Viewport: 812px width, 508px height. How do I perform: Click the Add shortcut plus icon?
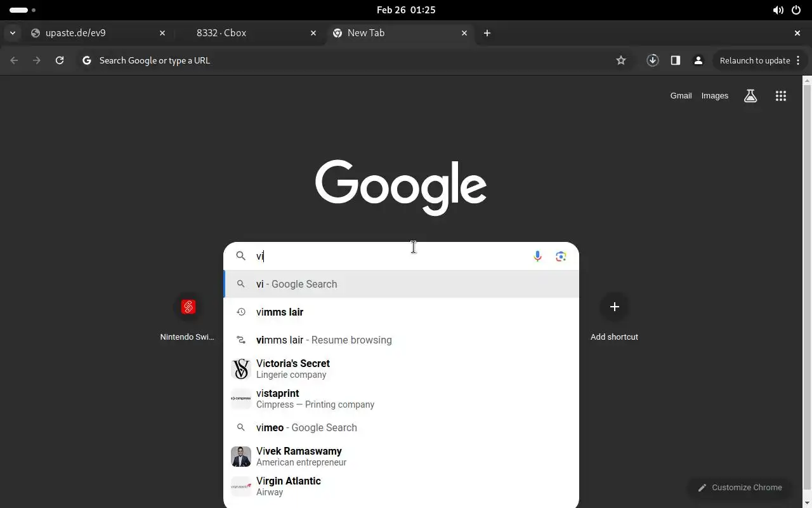point(614,307)
